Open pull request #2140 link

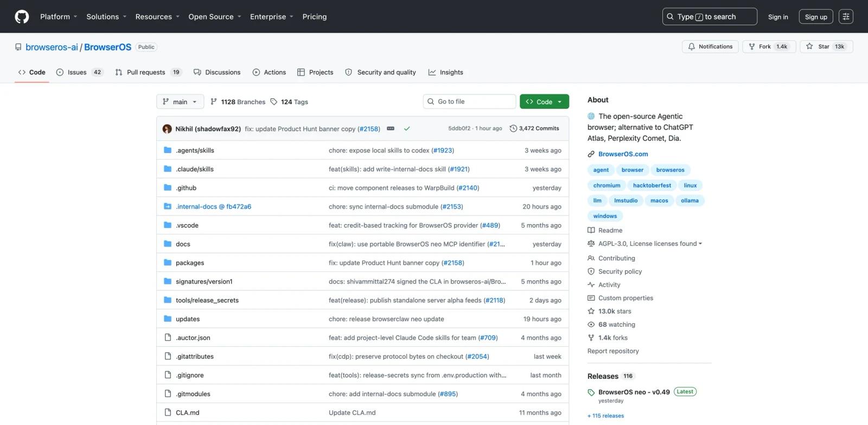[x=468, y=188]
